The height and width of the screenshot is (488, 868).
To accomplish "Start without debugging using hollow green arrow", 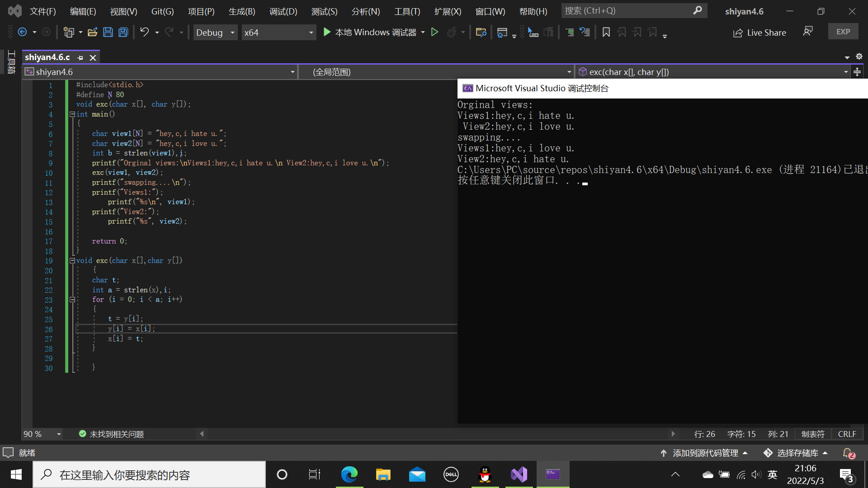I will 434,32.
